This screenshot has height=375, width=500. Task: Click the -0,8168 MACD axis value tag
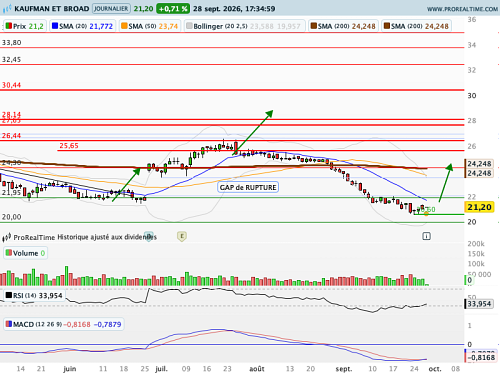pyautogui.click(x=481, y=357)
